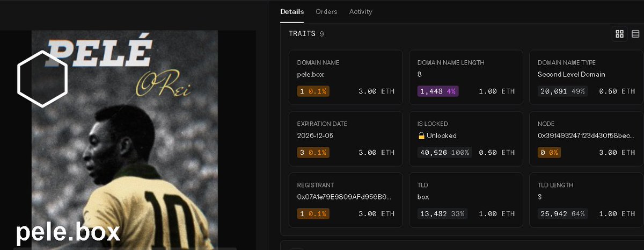This screenshot has height=250, width=644.
Task: Click the '20,091 49%' rarity badge
Action: [562, 91]
